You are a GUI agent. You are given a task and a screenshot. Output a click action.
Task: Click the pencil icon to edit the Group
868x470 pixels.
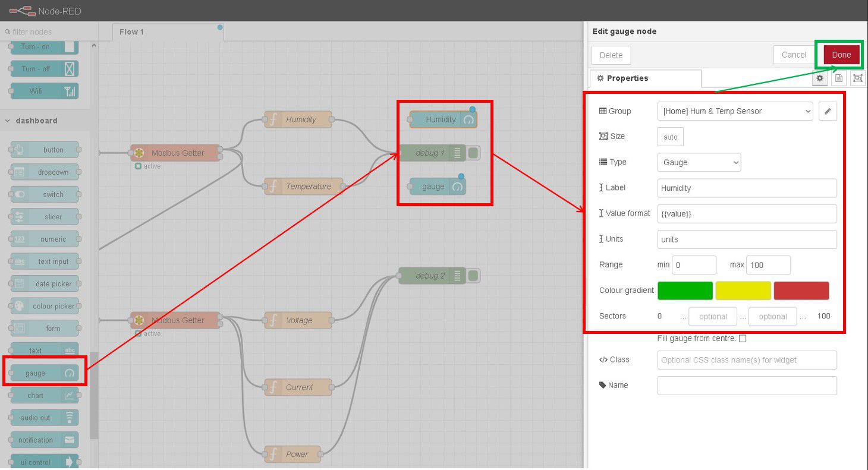point(828,111)
